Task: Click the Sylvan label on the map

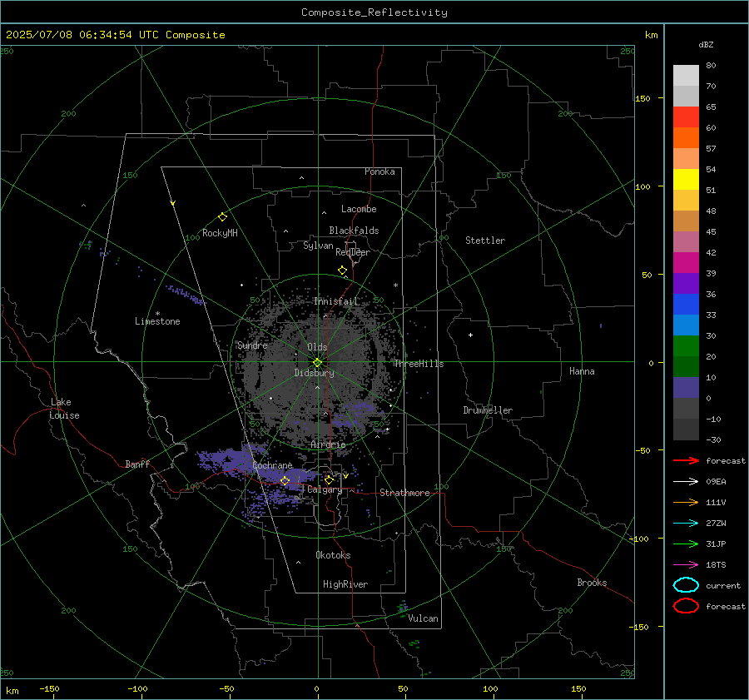Action: (318, 246)
